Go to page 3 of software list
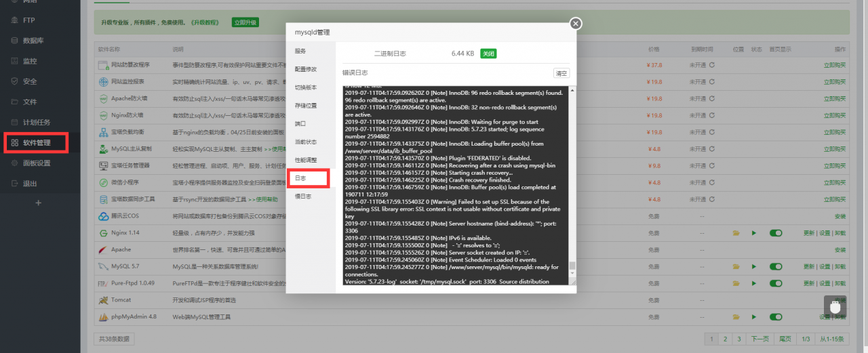The width and height of the screenshot is (868, 353). point(738,339)
